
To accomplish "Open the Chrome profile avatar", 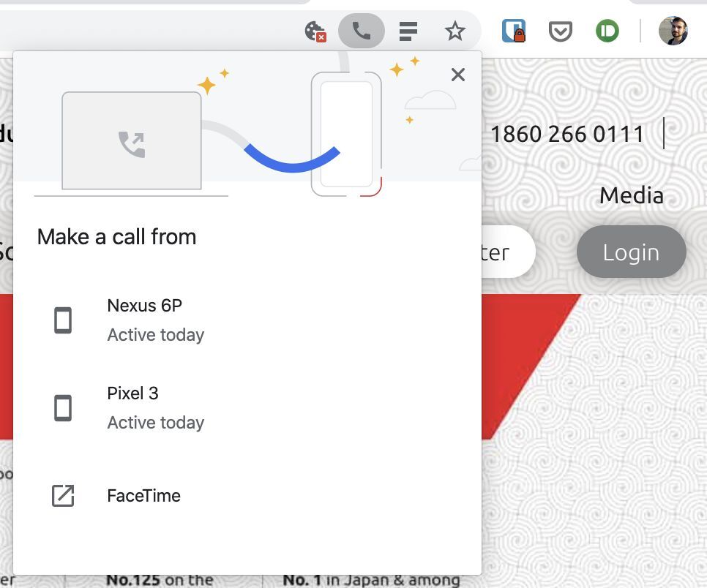I will (673, 31).
